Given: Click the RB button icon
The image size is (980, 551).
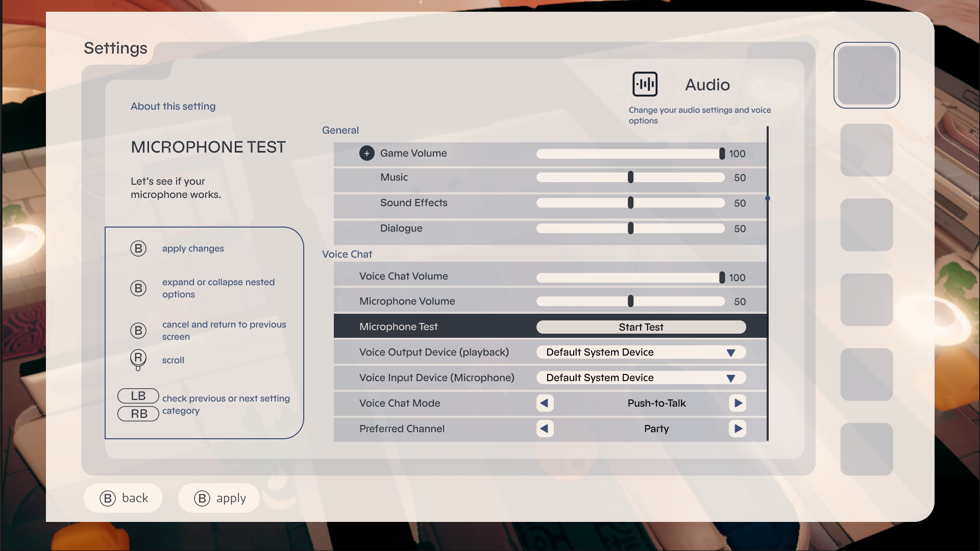Looking at the screenshot, I should [138, 414].
